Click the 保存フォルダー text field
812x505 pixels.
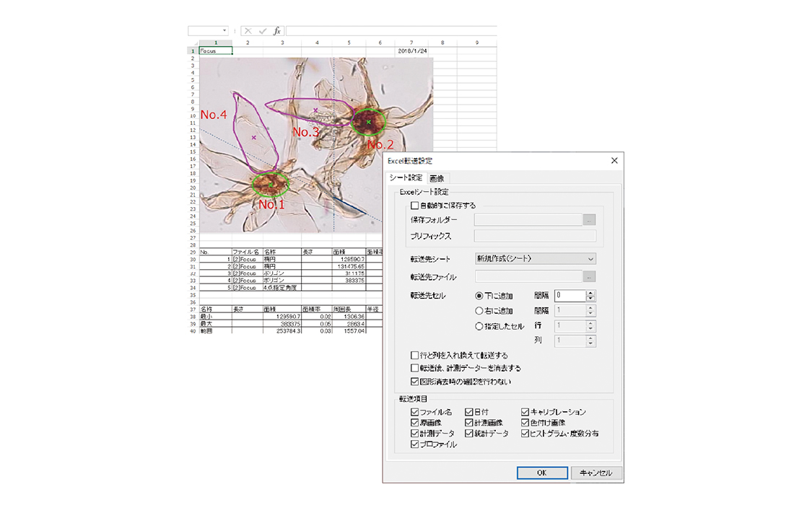point(528,220)
